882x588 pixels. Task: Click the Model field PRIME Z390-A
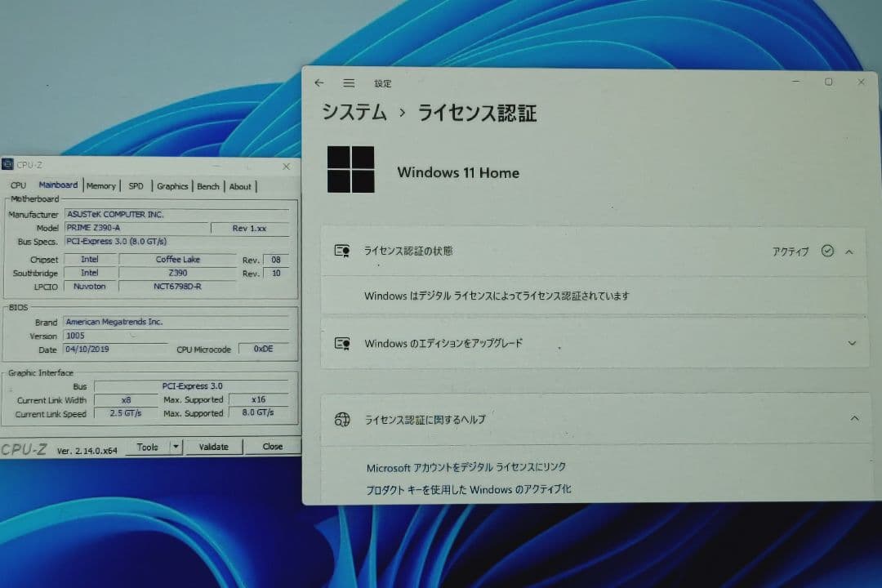pyautogui.click(x=136, y=228)
